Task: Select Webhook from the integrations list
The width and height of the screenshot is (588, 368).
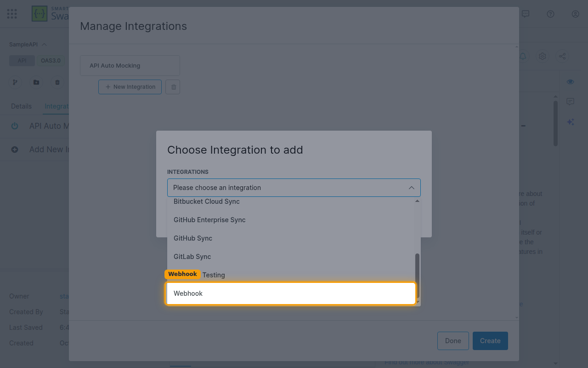Action: point(291,293)
